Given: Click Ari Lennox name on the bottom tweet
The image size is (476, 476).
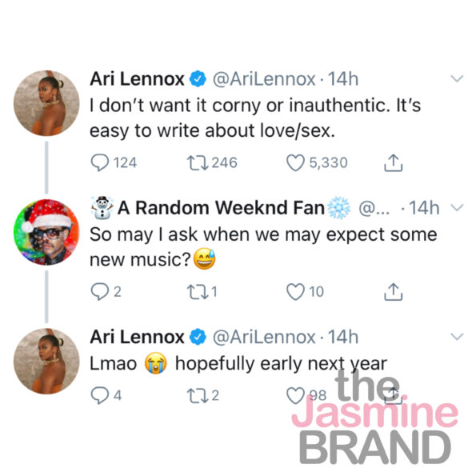Looking at the screenshot, I should coord(138,337).
